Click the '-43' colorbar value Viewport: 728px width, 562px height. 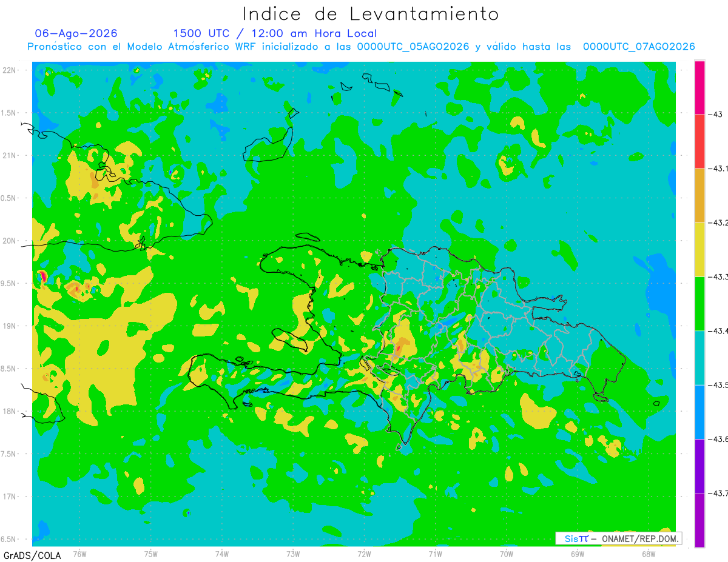pyautogui.click(x=715, y=114)
